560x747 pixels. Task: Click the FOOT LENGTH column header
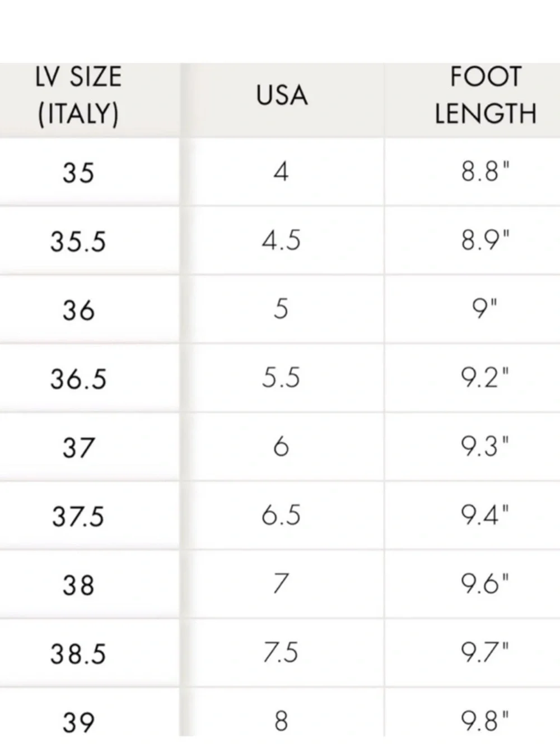click(x=485, y=95)
